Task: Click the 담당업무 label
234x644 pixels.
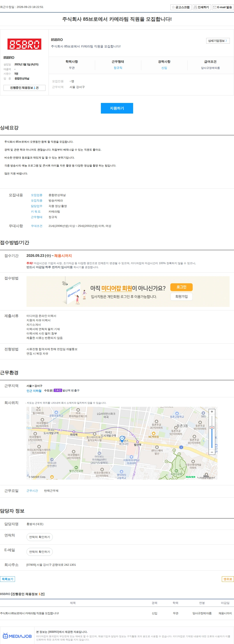Action: tap(37, 206)
